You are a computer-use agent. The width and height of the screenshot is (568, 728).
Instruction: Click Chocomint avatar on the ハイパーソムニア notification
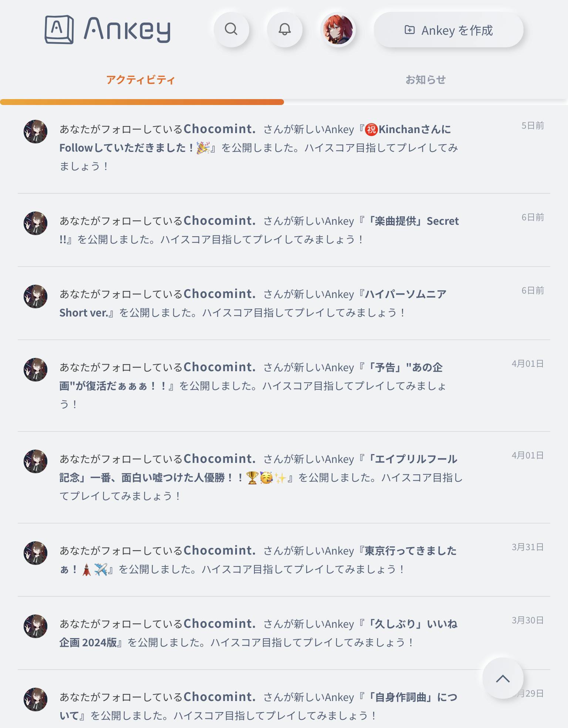[x=35, y=296]
